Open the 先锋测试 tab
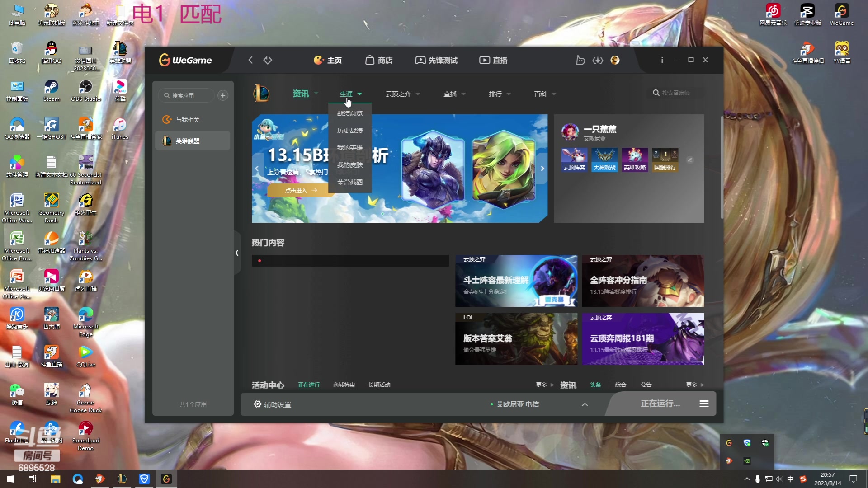Image resolution: width=868 pixels, height=488 pixels. pos(436,60)
